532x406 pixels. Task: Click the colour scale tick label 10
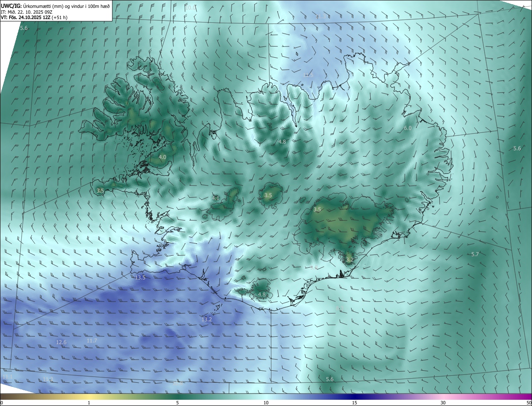tap(266, 403)
